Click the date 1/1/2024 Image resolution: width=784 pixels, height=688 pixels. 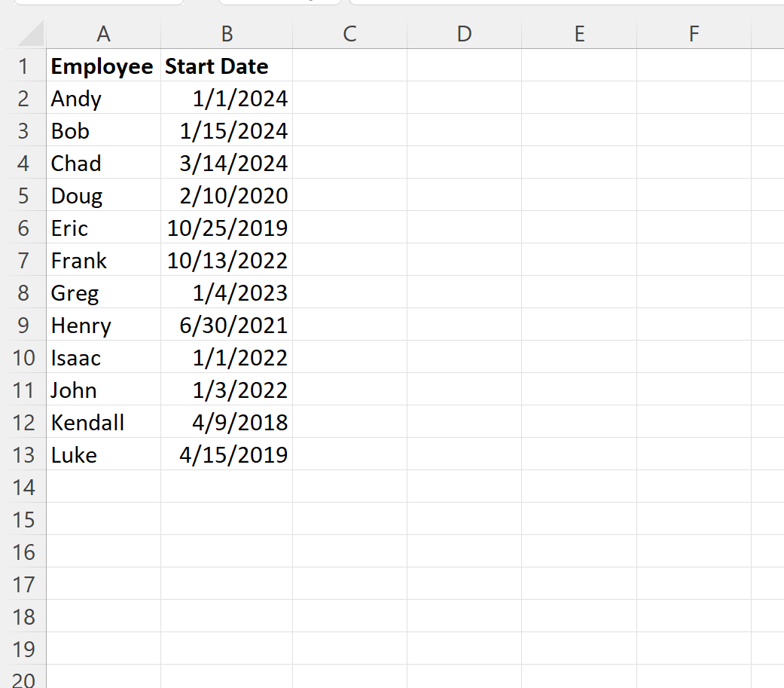tap(227, 99)
